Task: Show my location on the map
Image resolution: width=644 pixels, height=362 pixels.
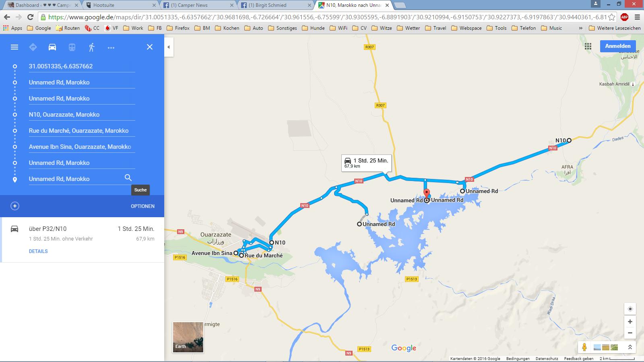Action: [630, 309]
